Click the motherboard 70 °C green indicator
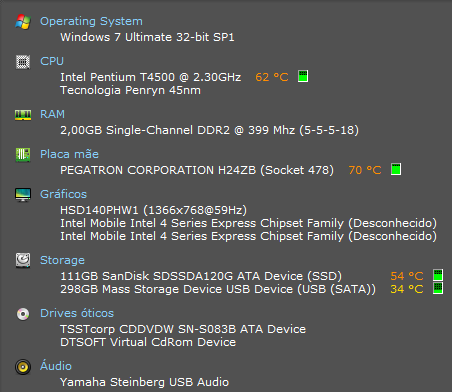Viewport: 452px width, 392px height. click(396, 169)
